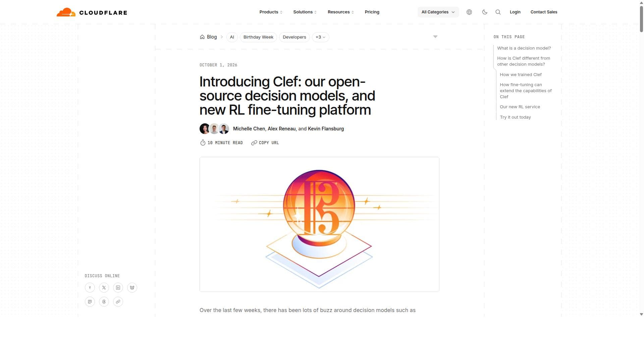Open author Alex Reneau's page
The image size is (644, 362).
(281, 129)
